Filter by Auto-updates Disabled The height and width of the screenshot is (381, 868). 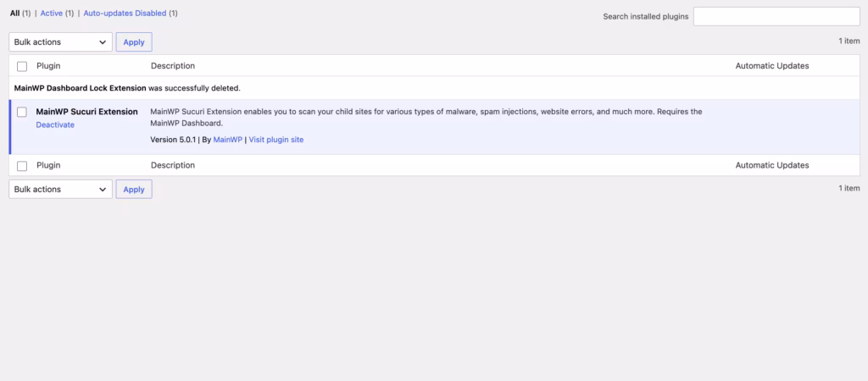125,13
